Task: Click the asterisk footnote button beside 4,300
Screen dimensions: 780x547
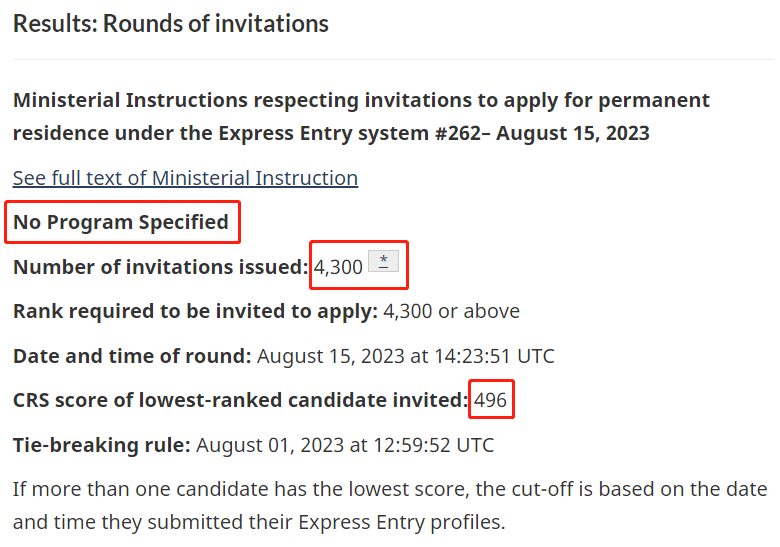Action: [x=383, y=261]
